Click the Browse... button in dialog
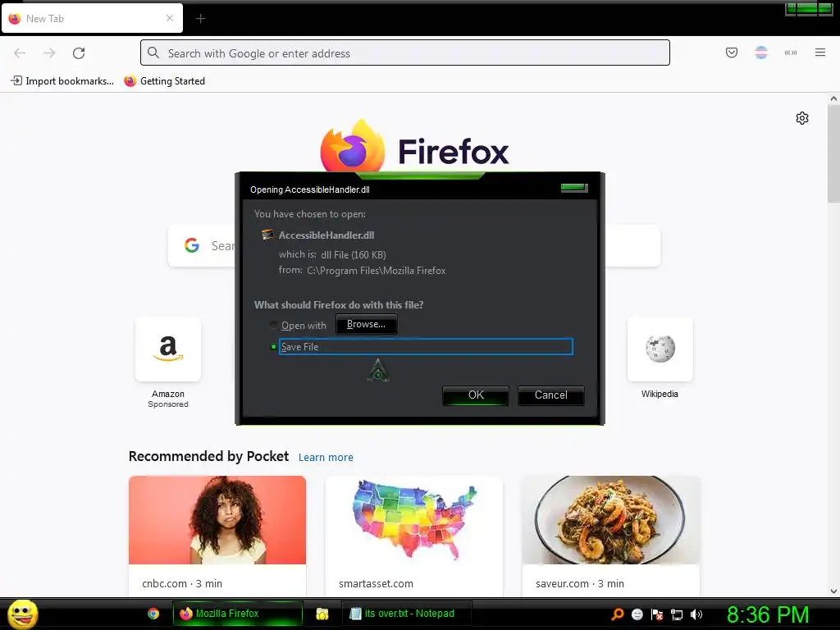 point(367,324)
